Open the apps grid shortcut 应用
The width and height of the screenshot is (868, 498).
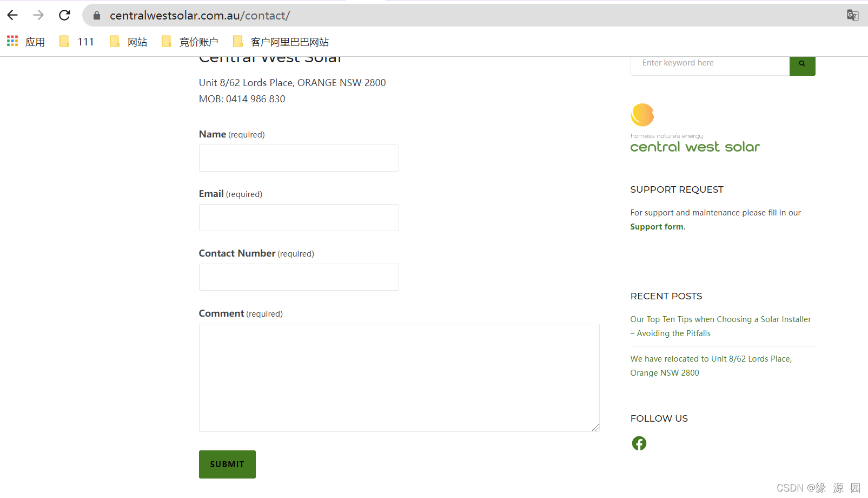[x=25, y=42]
